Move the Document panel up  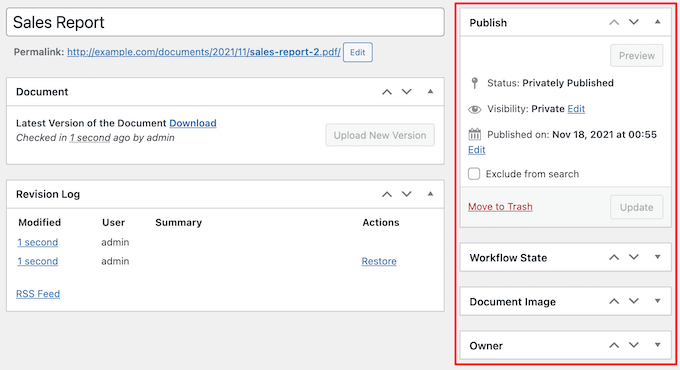point(387,92)
